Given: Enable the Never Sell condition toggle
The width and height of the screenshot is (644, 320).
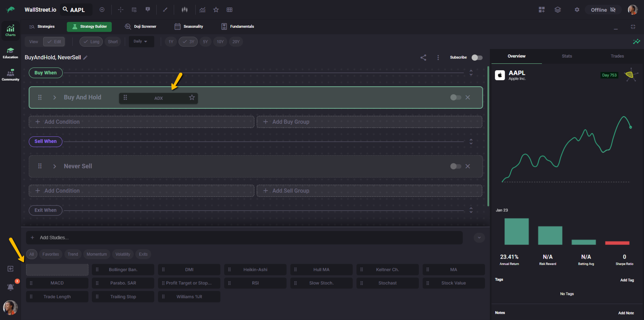Looking at the screenshot, I should tap(455, 166).
